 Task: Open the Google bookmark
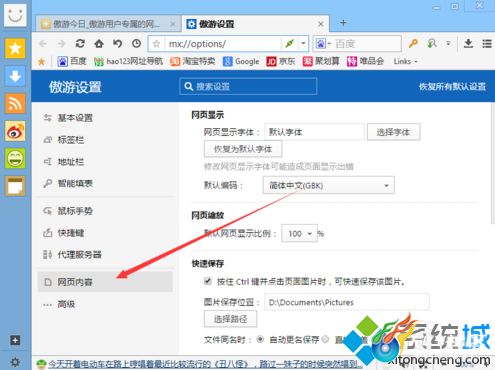(241, 61)
